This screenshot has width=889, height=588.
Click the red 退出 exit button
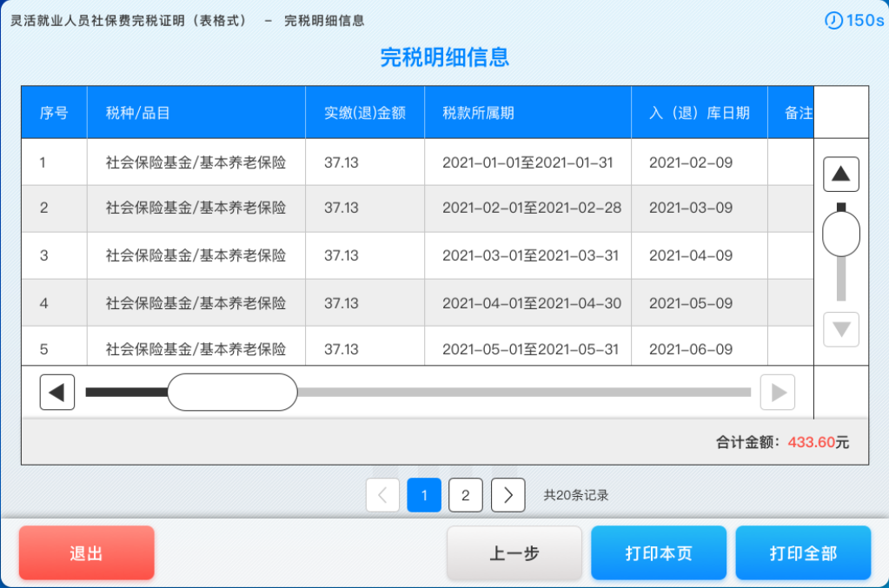(x=85, y=552)
